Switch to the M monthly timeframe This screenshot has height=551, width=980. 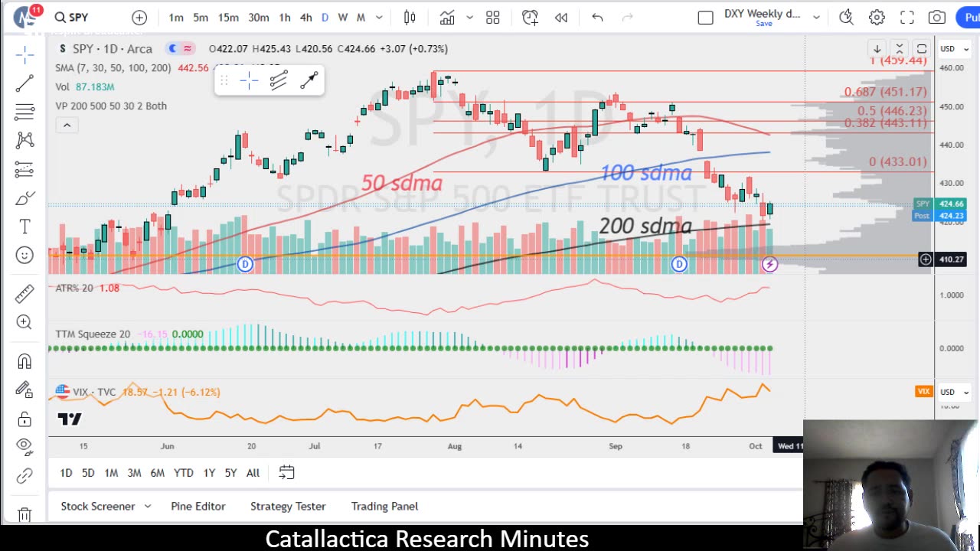click(x=361, y=17)
